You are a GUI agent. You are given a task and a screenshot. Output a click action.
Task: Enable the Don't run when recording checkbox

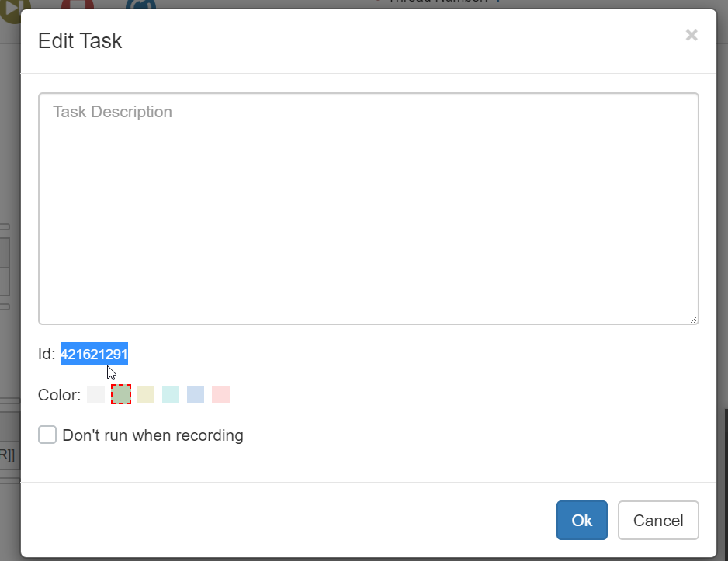[47, 435]
